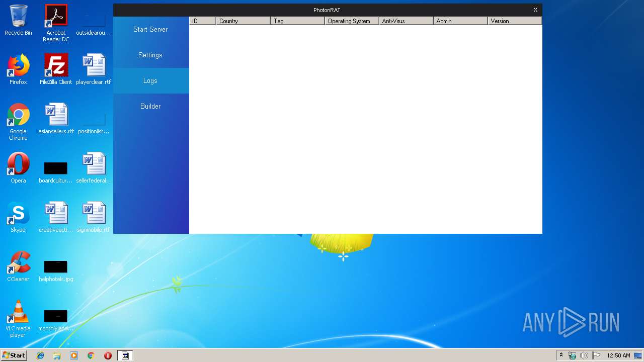Sort by the Version column header
This screenshot has width=644, height=362.
pyautogui.click(x=515, y=21)
